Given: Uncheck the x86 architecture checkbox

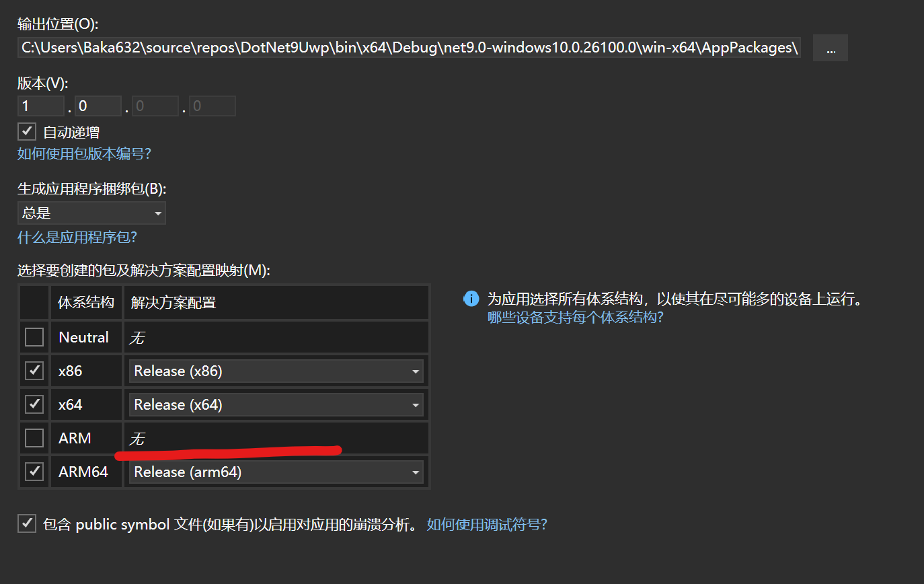Looking at the screenshot, I should (34, 371).
